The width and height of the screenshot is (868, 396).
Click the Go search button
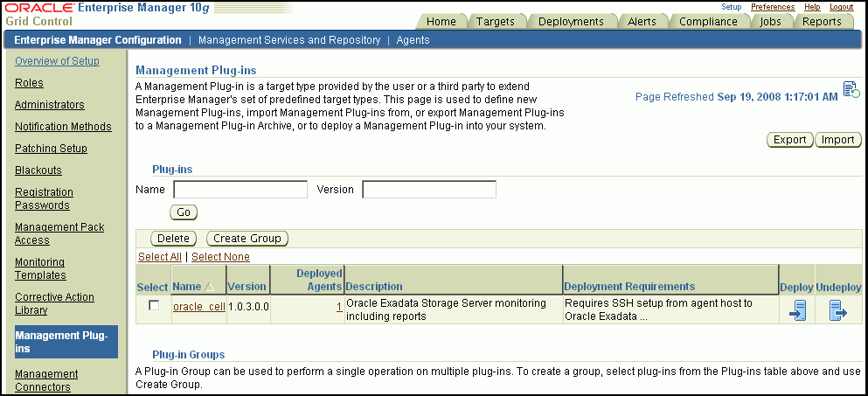click(x=184, y=212)
